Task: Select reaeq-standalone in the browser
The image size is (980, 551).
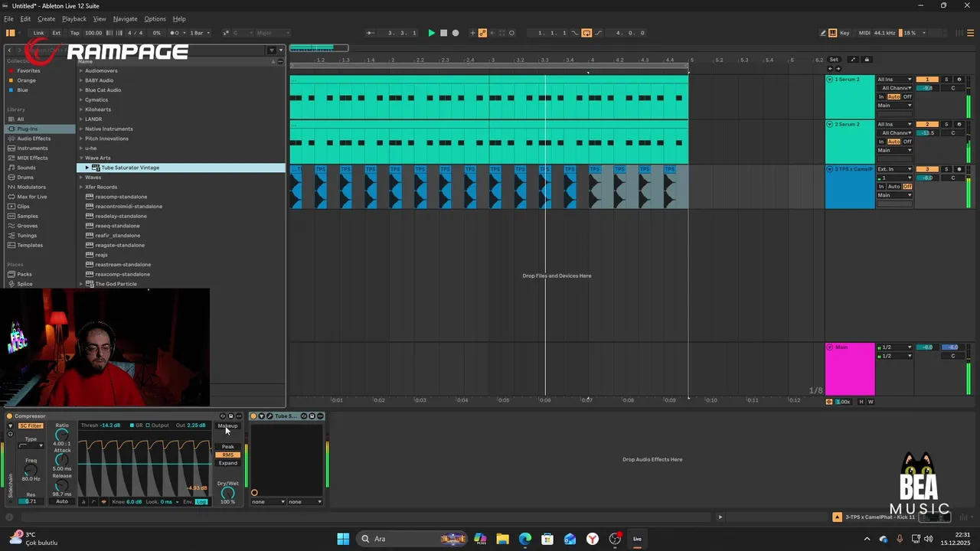Action: 117,226
